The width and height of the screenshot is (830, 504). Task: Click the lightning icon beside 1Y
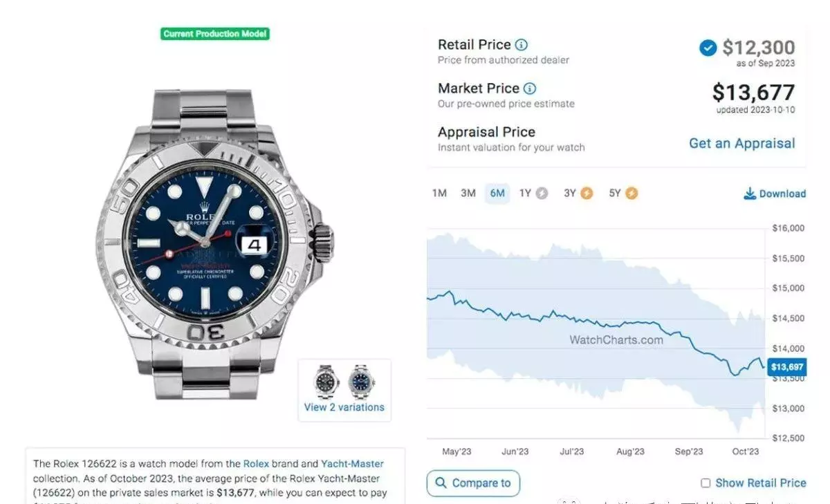tap(542, 194)
